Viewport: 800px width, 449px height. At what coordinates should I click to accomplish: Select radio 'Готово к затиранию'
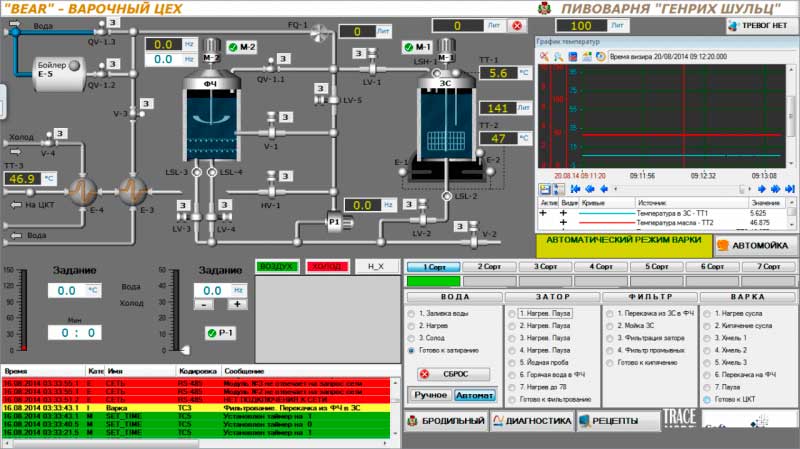click(411, 351)
